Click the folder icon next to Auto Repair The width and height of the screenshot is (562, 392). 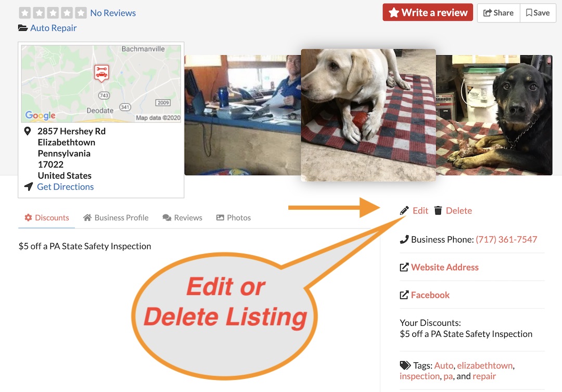point(23,28)
